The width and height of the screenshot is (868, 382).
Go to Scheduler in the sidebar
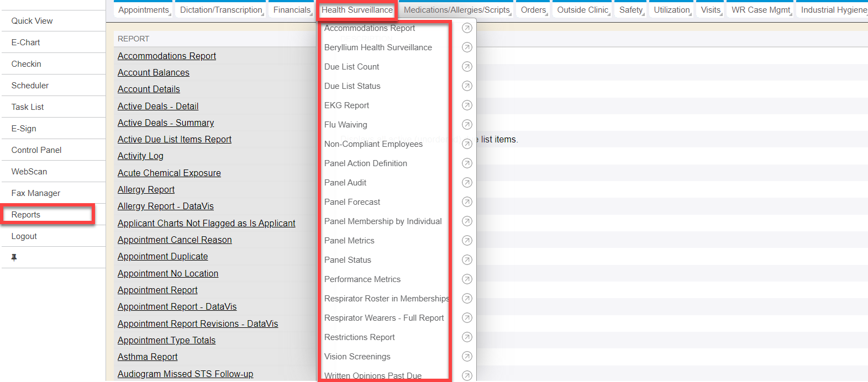click(x=30, y=86)
